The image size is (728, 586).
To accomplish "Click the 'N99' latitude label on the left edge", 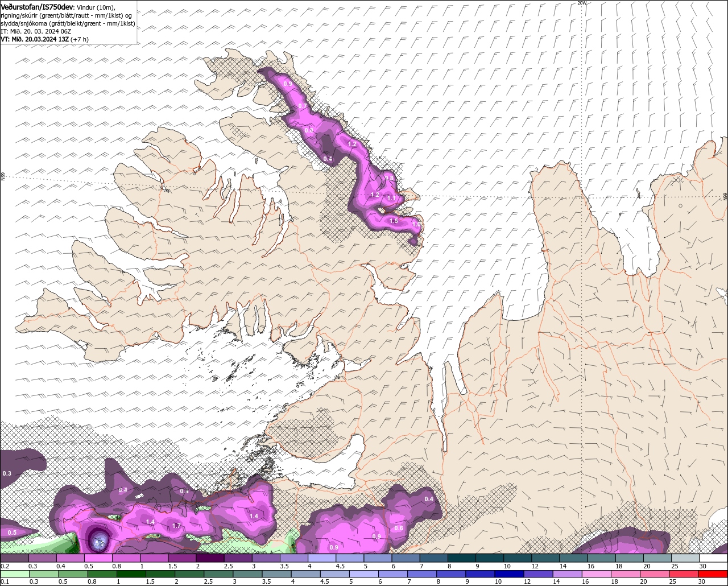I will (x=3, y=177).
